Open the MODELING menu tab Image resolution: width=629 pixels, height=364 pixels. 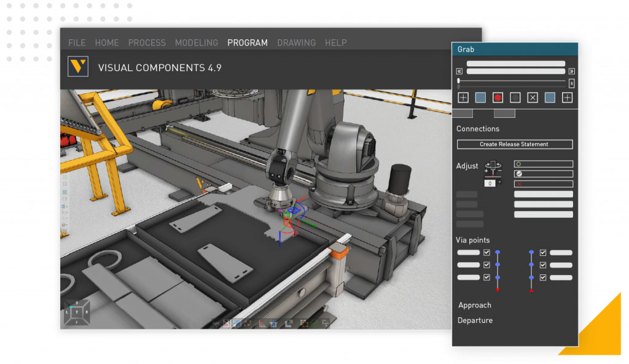click(196, 43)
